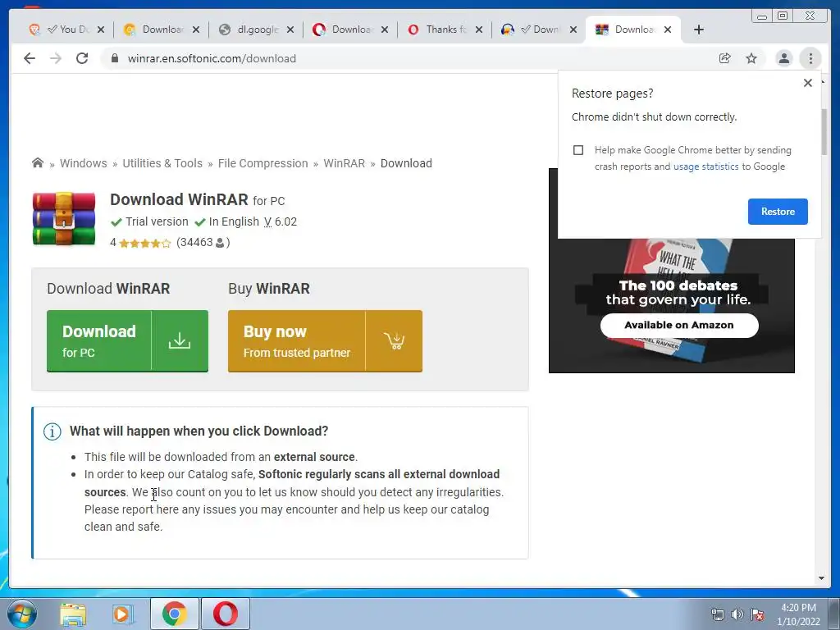Open the network tray icon
This screenshot has width=840, height=630.
717,614
